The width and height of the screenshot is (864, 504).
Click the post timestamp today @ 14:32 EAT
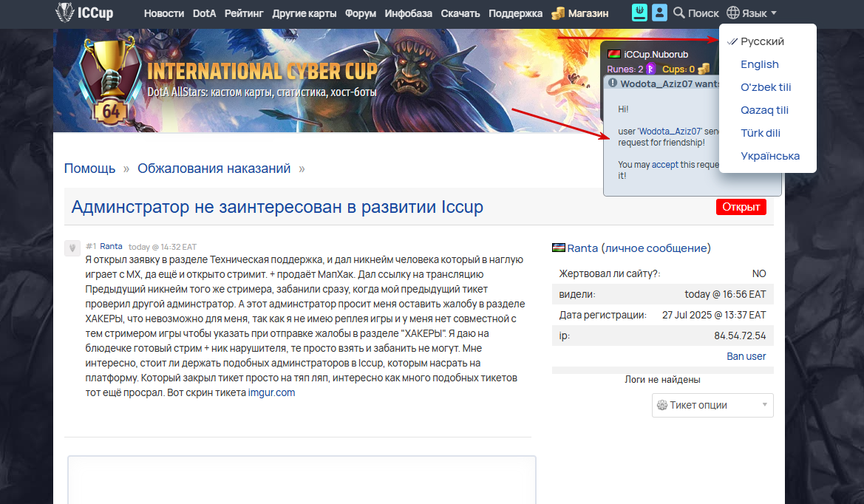pyautogui.click(x=163, y=247)
